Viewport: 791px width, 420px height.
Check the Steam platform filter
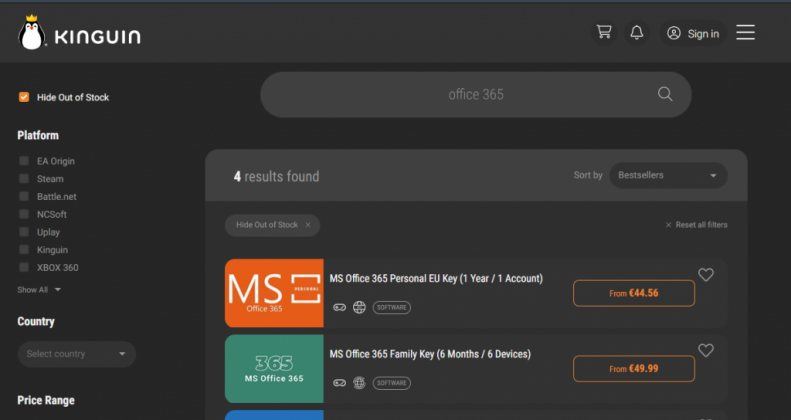tap(24, 178)
